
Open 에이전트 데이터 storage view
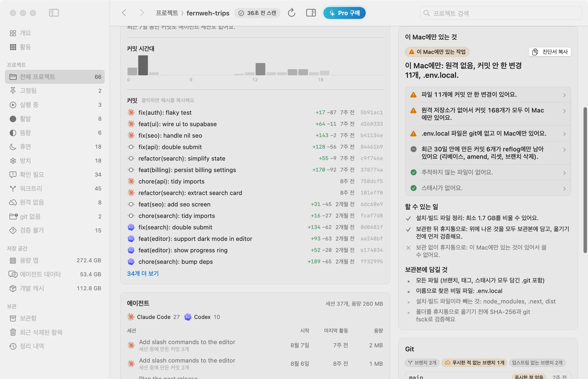pos(55,274)
